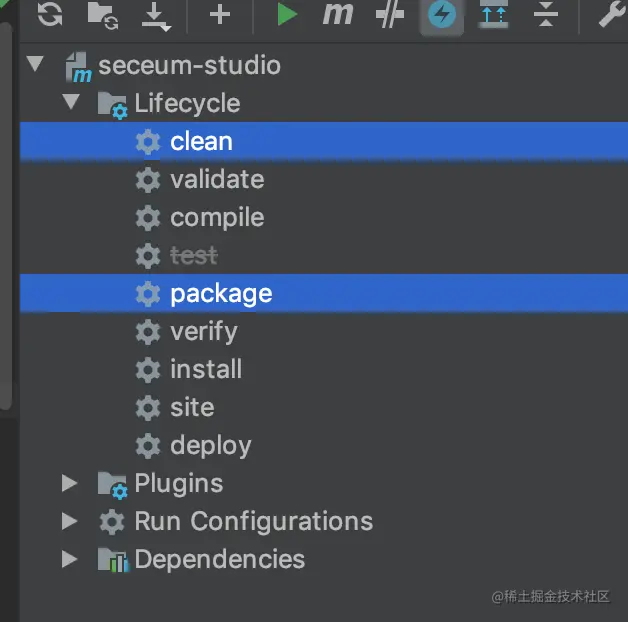Expand the Dependencies node
The height and width of the screenshot is (622, 628).
click(69, 559)
